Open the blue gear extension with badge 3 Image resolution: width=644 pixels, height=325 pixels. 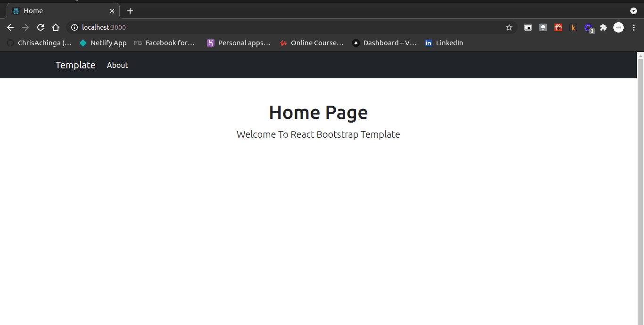click(589, 28)
